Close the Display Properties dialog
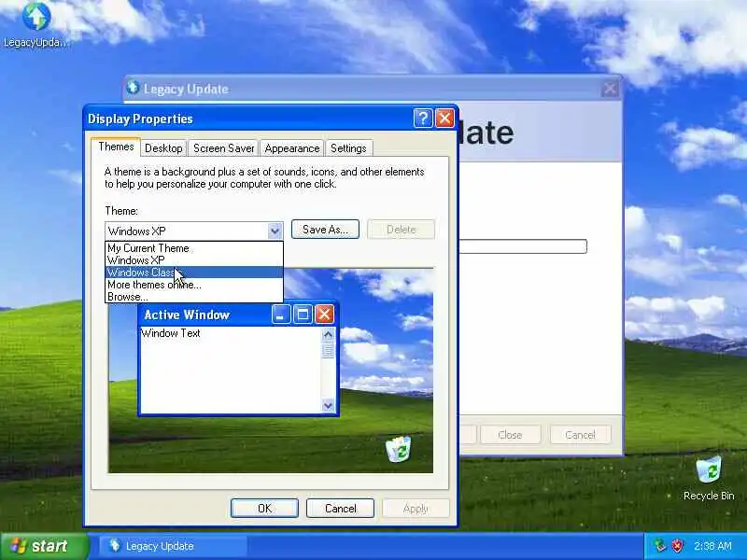The height and width of the screenshot is (560, 747). pos(444,119)
